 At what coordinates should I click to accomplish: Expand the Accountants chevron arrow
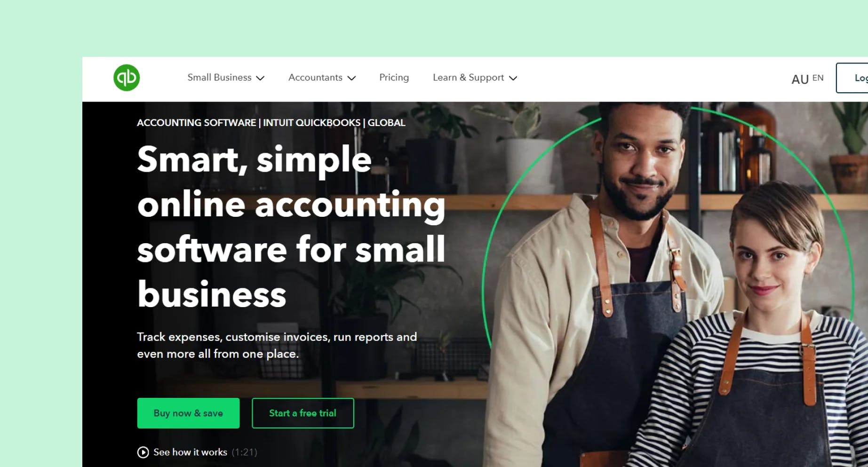coord(351,78)
